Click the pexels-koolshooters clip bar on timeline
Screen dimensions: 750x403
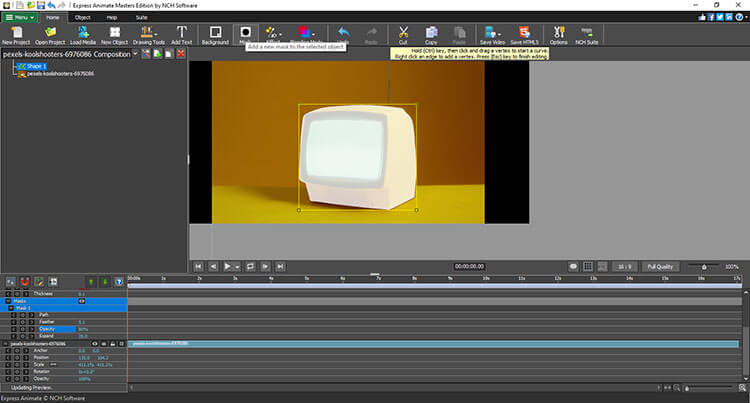434,344
